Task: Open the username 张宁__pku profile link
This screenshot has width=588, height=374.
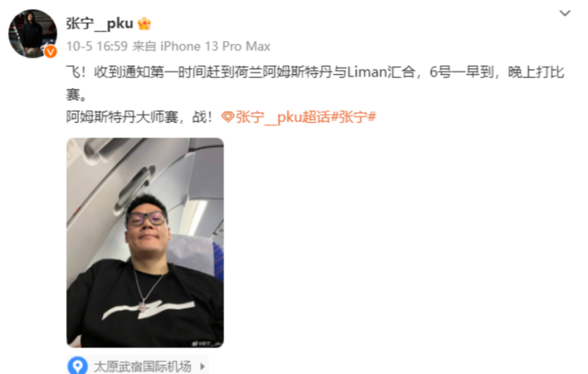Action: pyautogui.click(x=100, y=24)
